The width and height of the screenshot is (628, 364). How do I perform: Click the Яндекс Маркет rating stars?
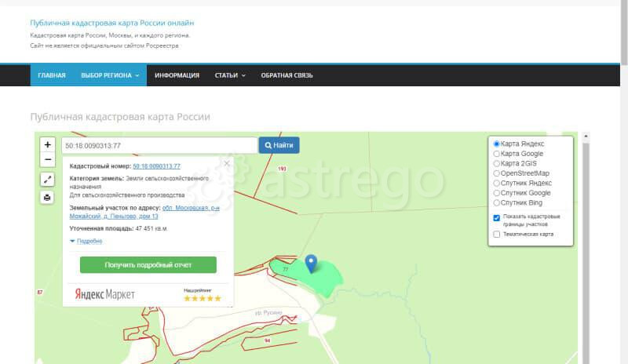click(x=203, y=298)
